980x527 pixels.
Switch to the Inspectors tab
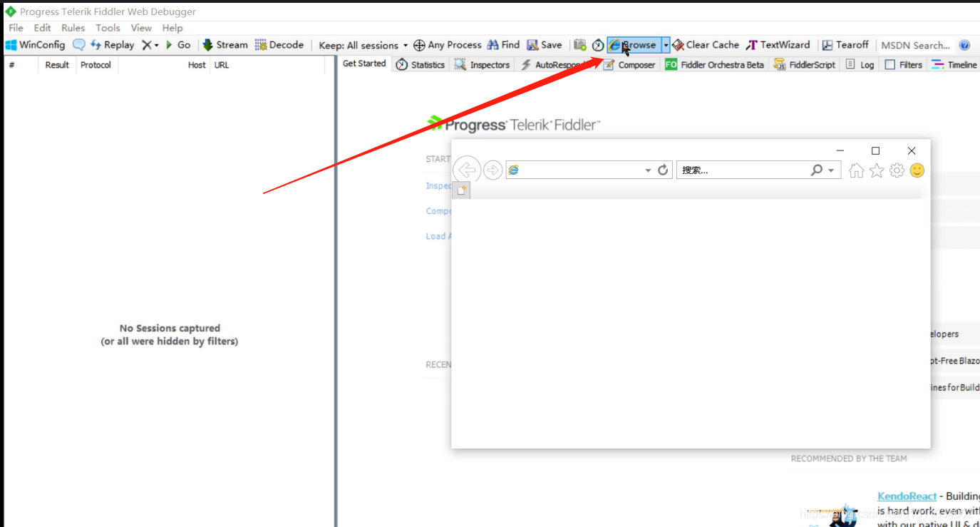pyautogui.click(x=483, y=65)
